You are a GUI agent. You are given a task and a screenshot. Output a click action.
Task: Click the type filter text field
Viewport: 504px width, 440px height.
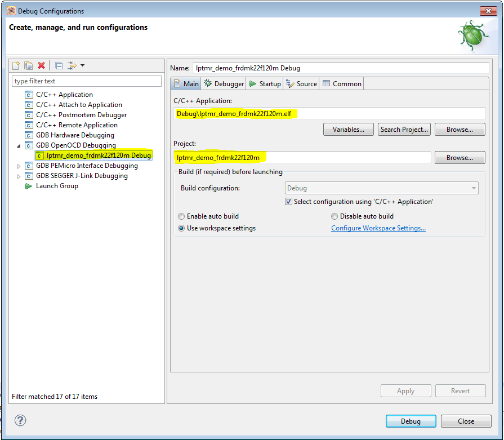click(x=87, y=81)
